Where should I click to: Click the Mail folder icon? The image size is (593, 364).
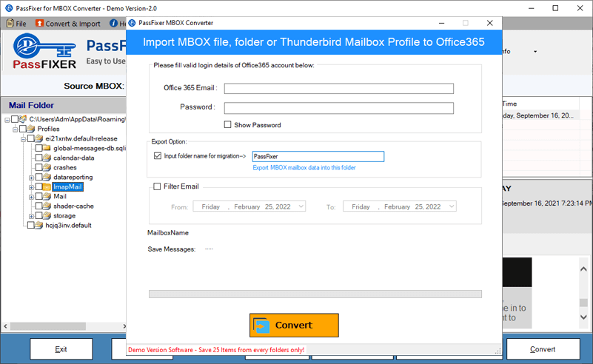(47, 197)
